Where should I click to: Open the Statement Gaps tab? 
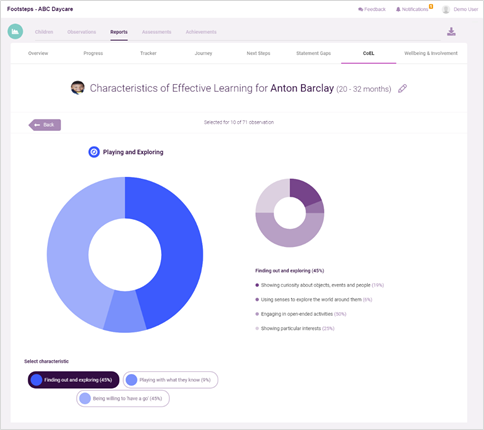tap(313, 53)
